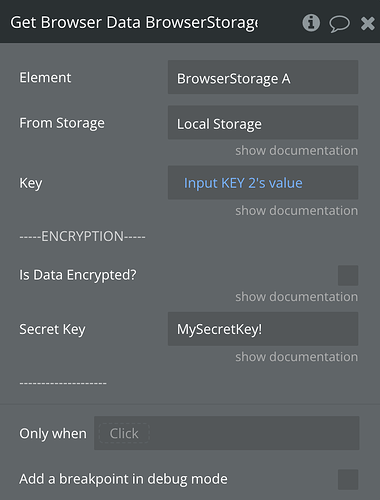Viewport: 380px width, 500px height.
Task: Click the Only when condition Click placeholder
Action: (124, 433)
